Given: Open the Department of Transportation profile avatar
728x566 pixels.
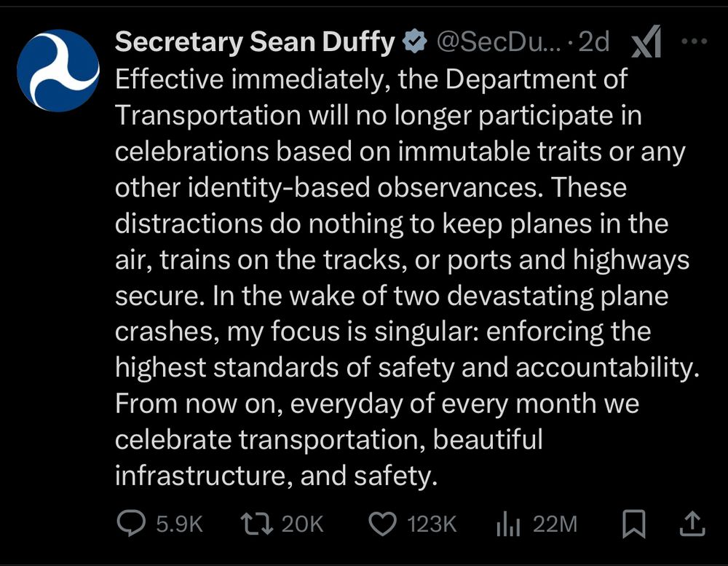Looking at the screenshot, I should 58,71.
